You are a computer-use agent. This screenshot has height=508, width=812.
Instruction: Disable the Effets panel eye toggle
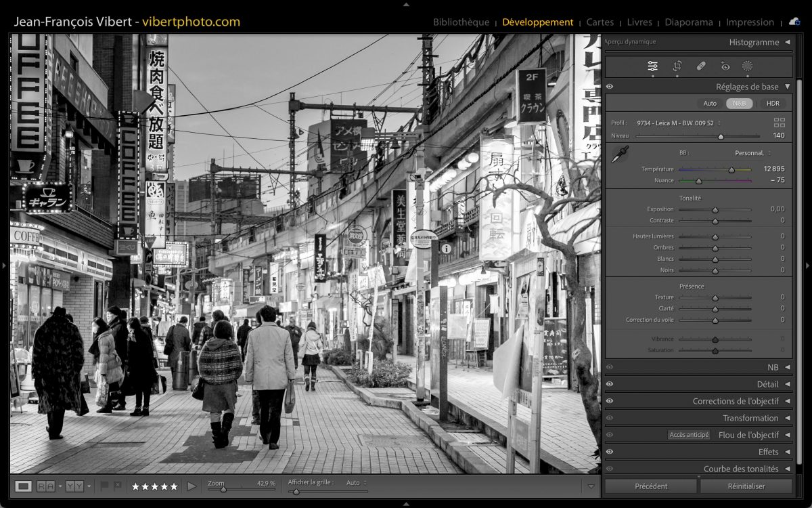[610, 452]
